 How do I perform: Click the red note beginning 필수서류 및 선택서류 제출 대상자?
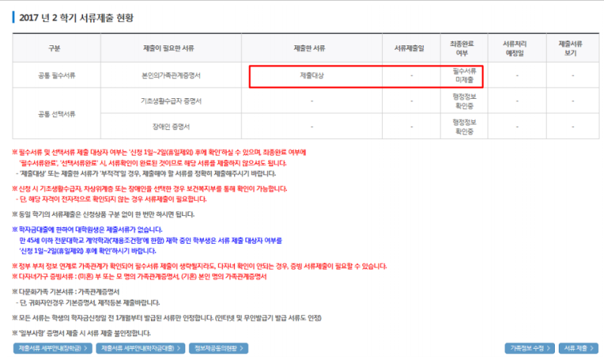(x=159, y=158)
